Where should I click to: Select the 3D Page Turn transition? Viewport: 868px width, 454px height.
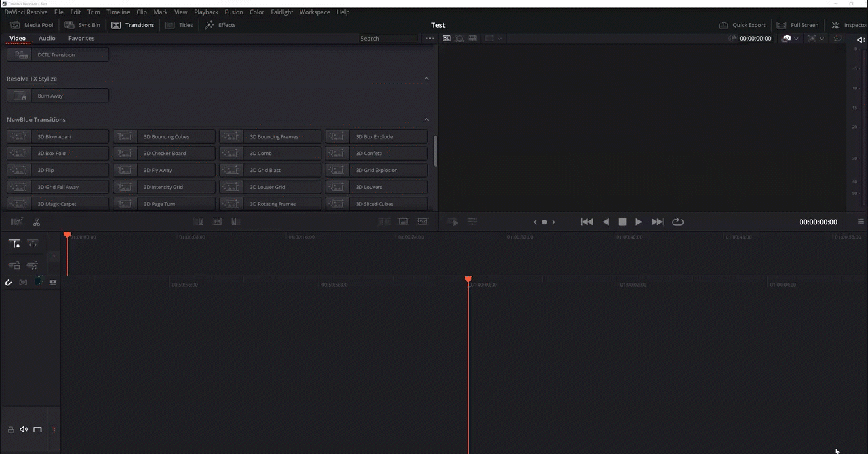coord(159,204)
